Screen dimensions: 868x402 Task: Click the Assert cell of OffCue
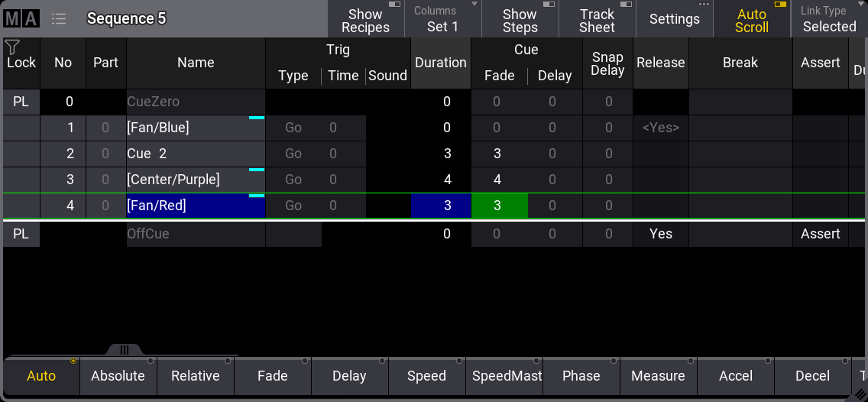(820, 234)
